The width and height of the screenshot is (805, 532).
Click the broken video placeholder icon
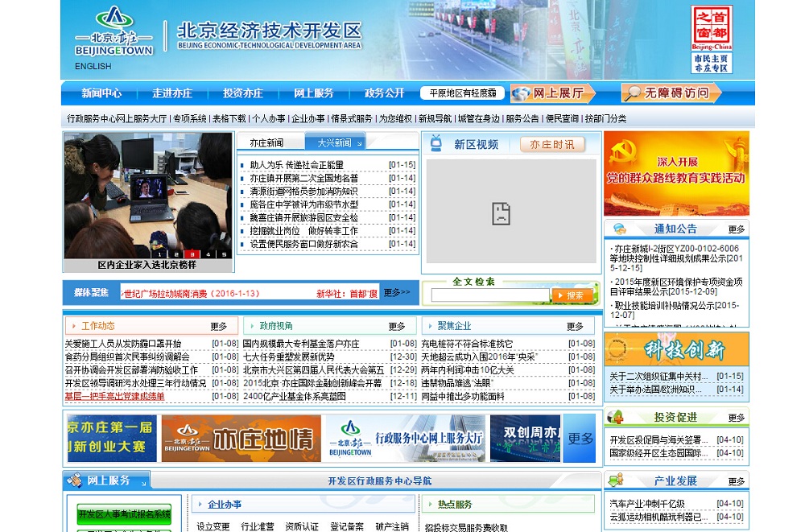(x=501, y=213)
